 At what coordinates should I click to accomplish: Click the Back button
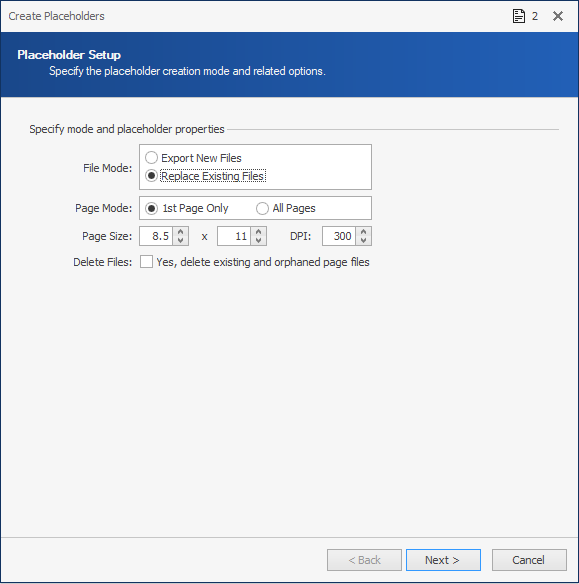tap(364, 560)
